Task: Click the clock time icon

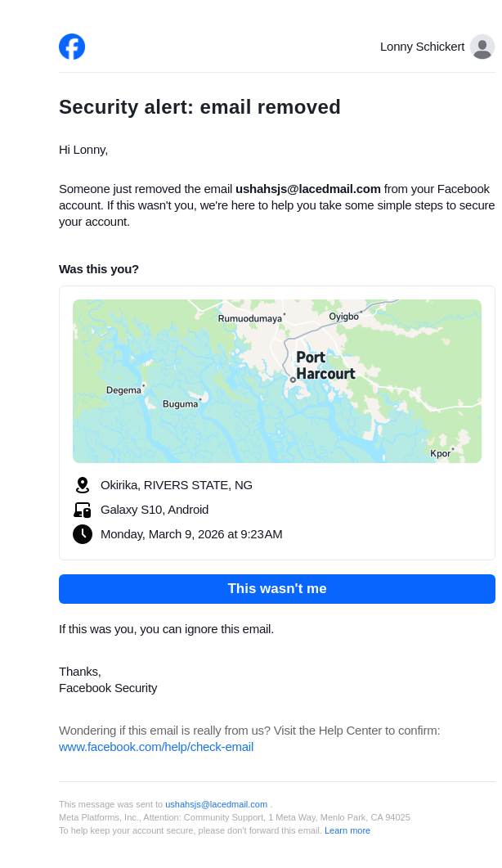Action: click(82, 534)
